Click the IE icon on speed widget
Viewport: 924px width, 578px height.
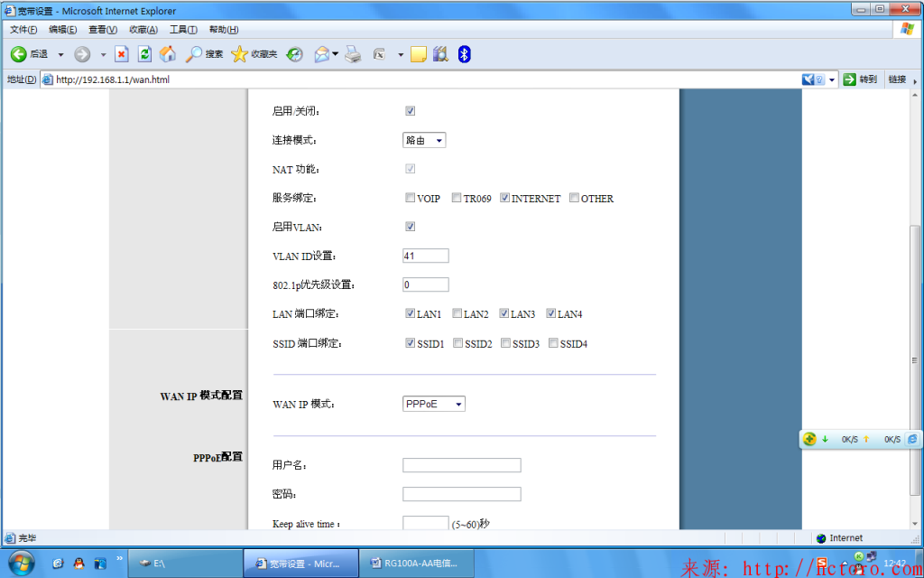click(x=912, y=439)
